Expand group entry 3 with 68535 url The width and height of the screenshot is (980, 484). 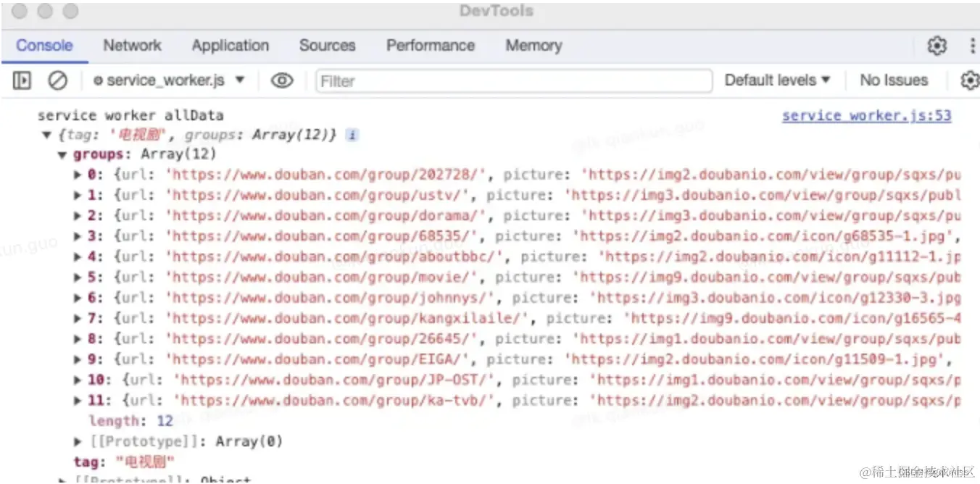tap(78, 235)
